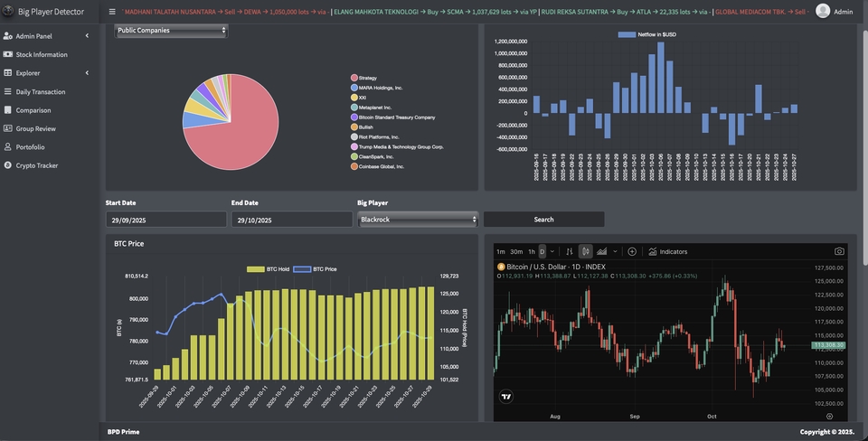Click the Strategy color swatch in legend
The height and width of the screenshot is (441, 868).
(354, 78)
